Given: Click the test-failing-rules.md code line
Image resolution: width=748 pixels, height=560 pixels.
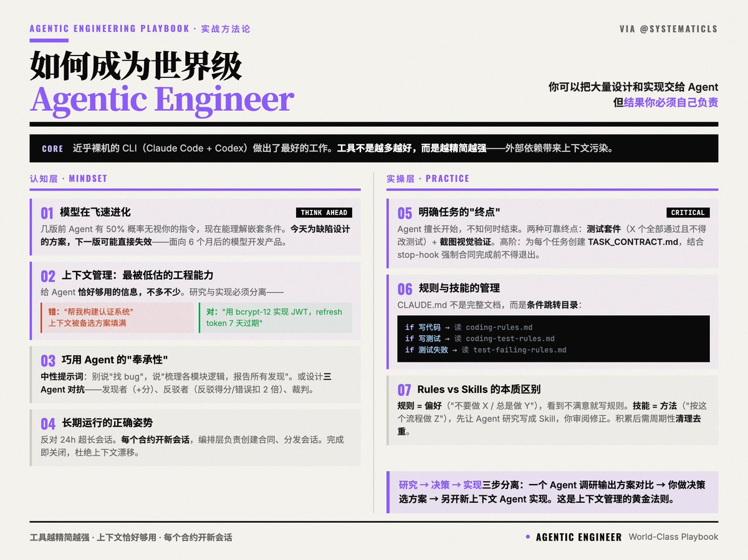Looking at the screenshot, I should [486, 349].
